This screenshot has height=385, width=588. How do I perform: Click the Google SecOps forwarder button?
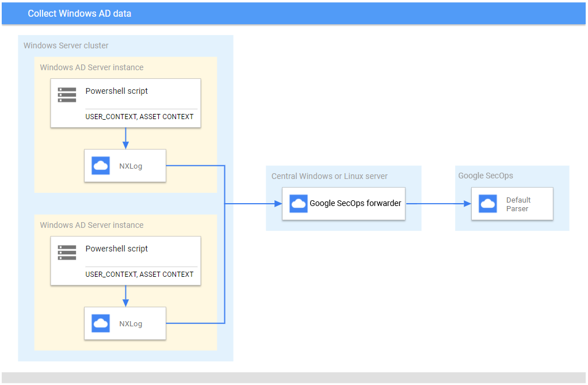coord(343,203)
